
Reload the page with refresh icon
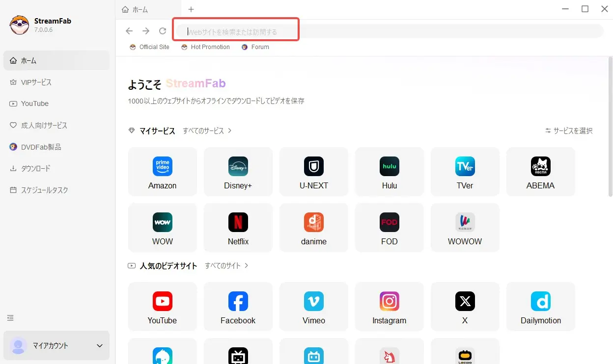coord(163,31)
